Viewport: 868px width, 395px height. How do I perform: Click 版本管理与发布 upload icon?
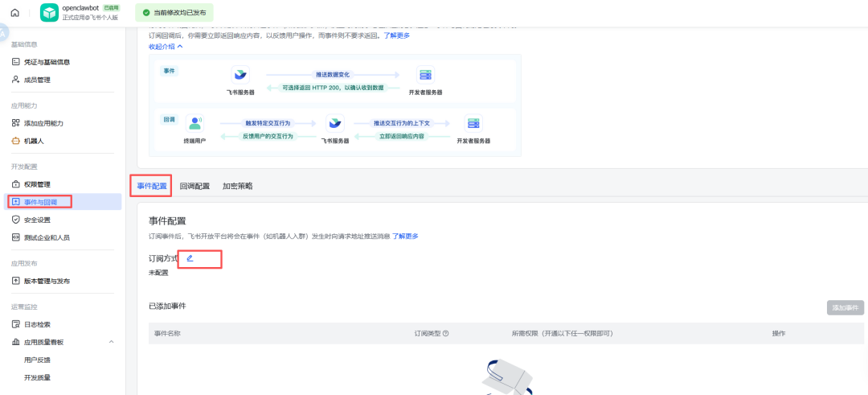[15, 281]
